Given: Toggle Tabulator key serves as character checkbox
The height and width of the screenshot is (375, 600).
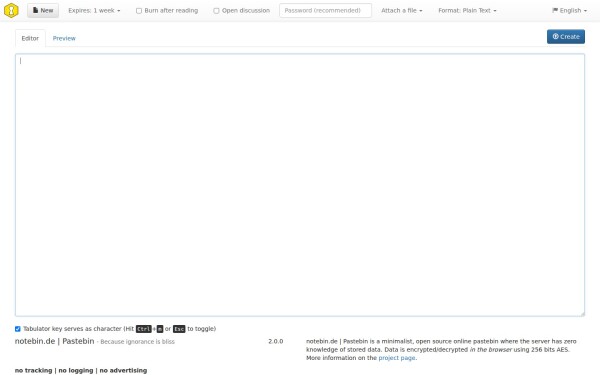Looking at the screenshot, I should (x=18, y=329).
